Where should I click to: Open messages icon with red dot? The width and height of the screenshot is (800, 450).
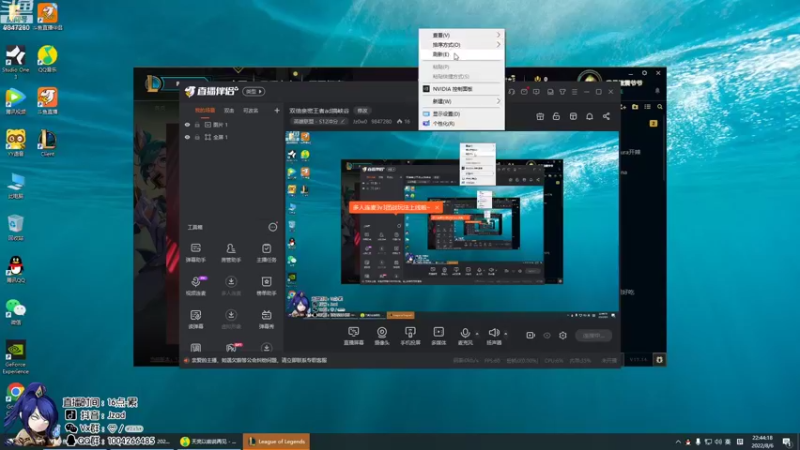pos(524,92)
